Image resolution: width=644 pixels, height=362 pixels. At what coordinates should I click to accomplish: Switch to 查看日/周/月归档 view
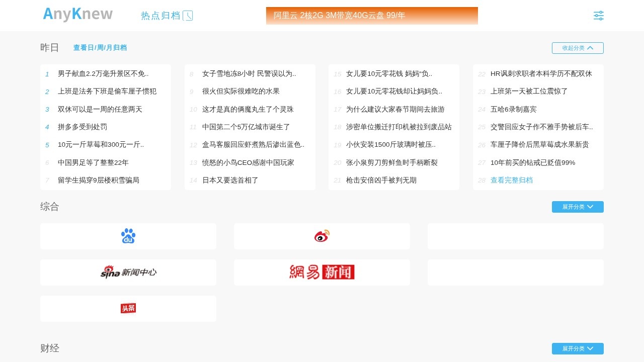(x=100, y=48)
